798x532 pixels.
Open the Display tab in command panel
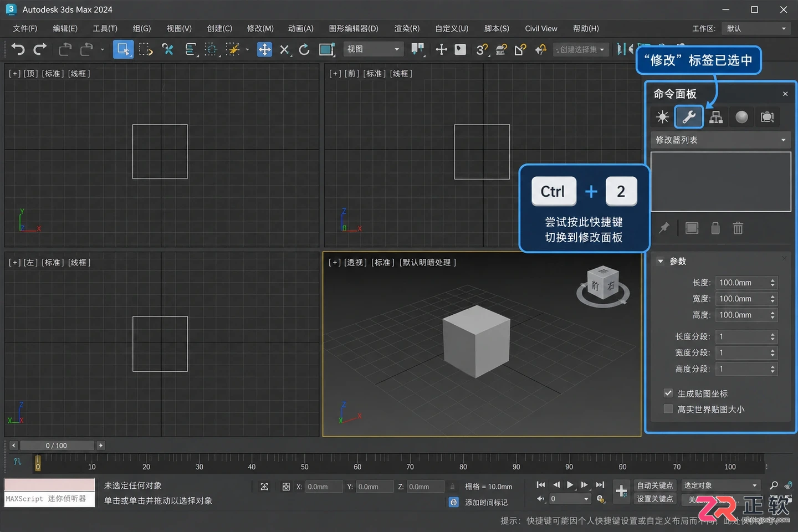pyautogui.click(x=768, y=117)
